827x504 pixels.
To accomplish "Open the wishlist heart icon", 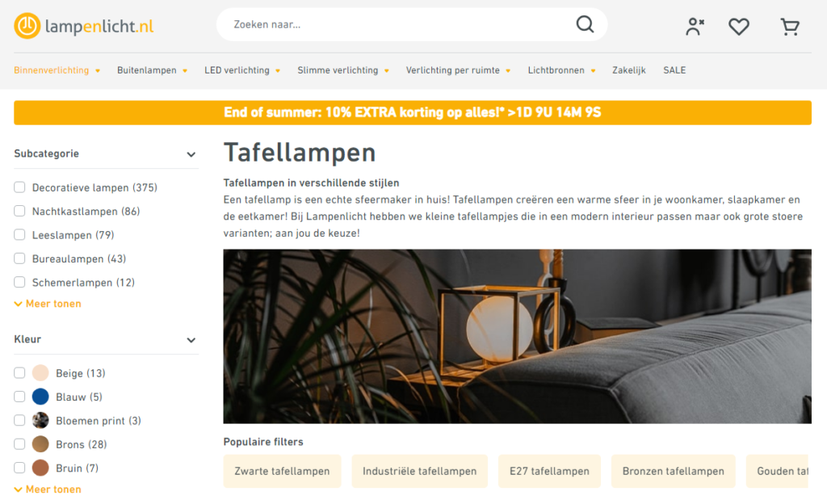I will click(738, 27).
